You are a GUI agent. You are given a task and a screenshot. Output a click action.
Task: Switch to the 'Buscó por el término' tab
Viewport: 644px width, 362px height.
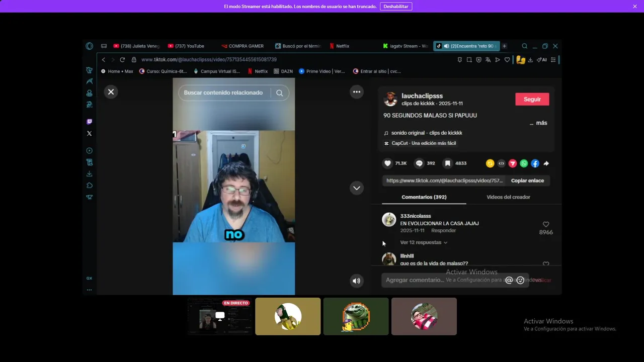[x=297, y=46]
